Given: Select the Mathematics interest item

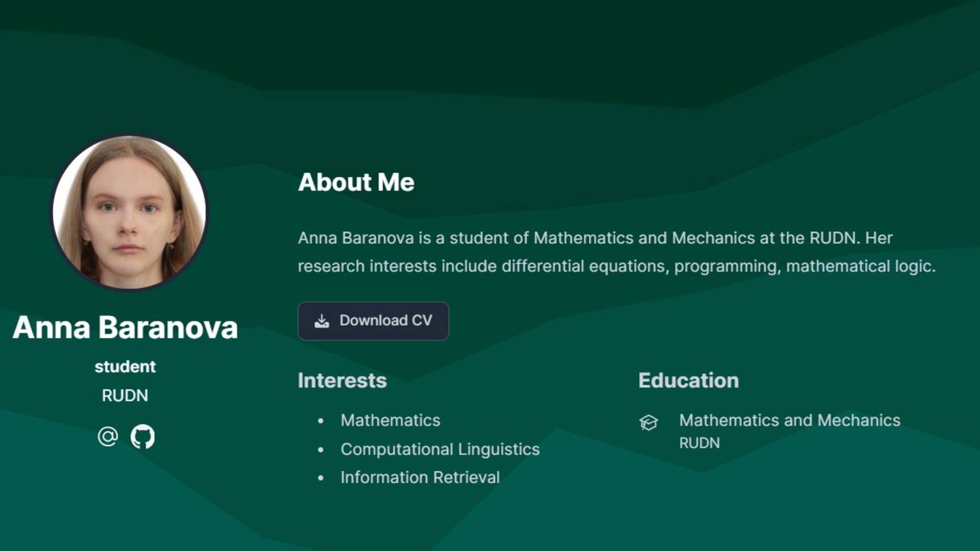Looking at the screenshot, I should coord(390,420).
